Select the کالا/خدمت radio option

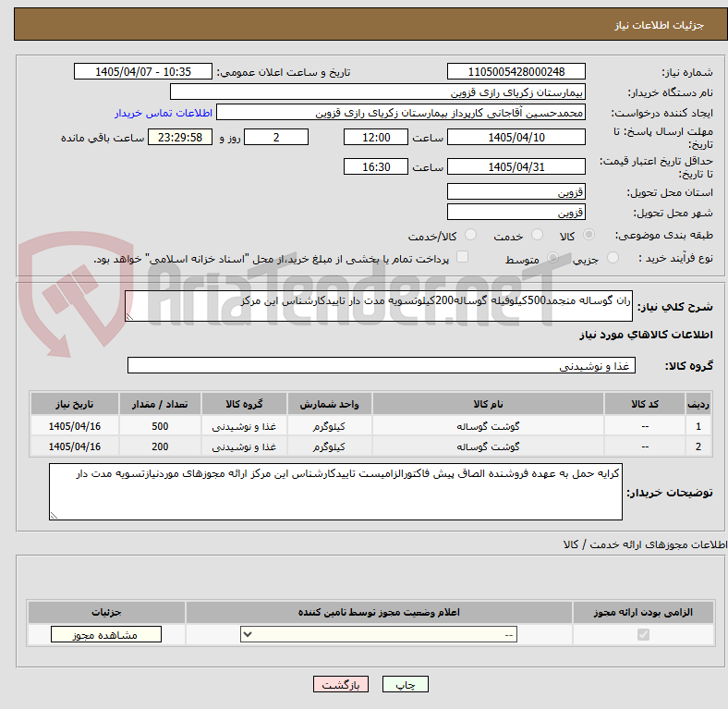[471, 235]
